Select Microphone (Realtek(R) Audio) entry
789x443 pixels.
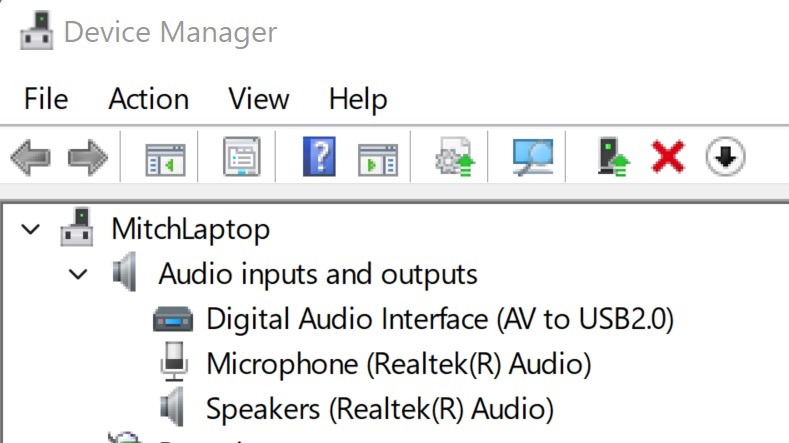pos(399,364)
